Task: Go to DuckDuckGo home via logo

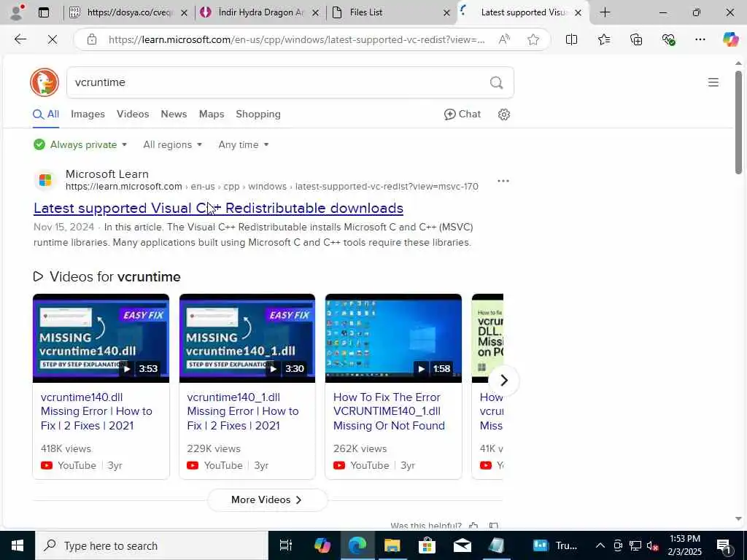Action: [44, 82]
